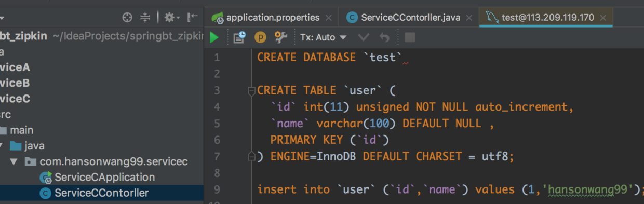Open the query history clock icon
Image resolution: width=644 pixels, height=204 pixels.
pos(239,37)
